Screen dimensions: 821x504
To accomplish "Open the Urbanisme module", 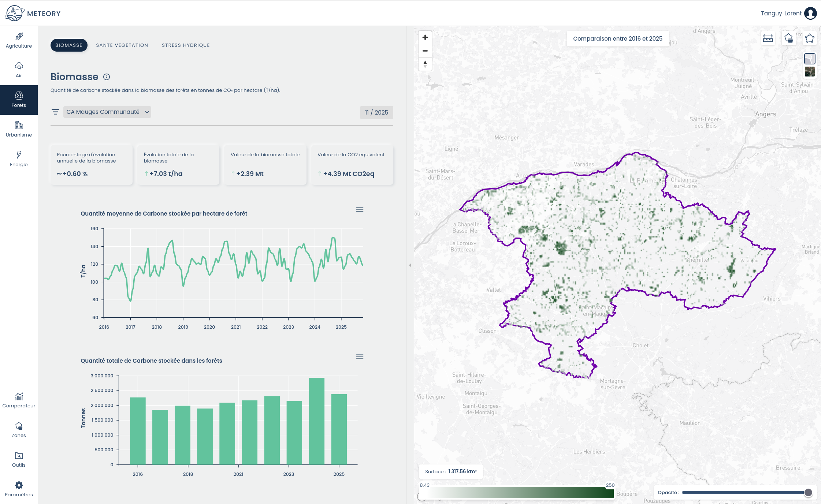I will pyautogui.click(x=19, y=129).
